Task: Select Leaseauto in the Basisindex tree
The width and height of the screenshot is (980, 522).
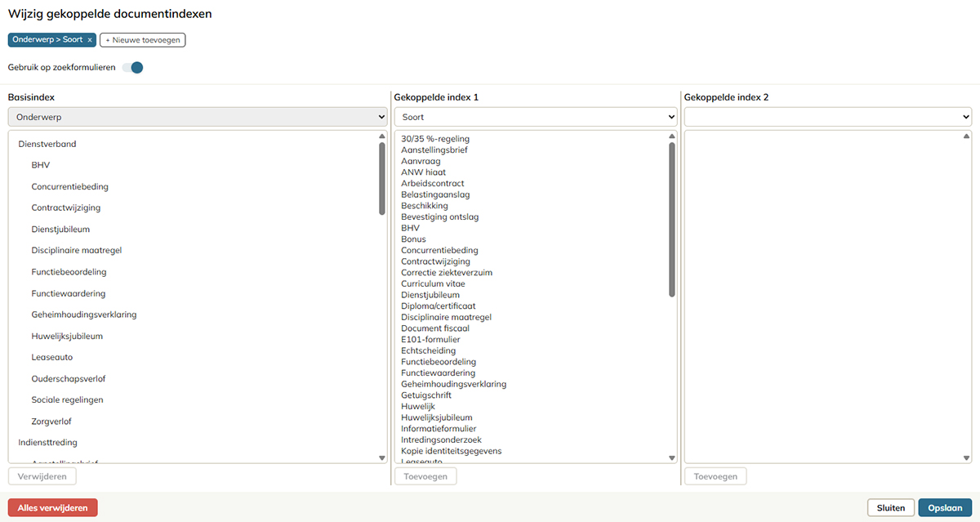Action: pos(52,357)
